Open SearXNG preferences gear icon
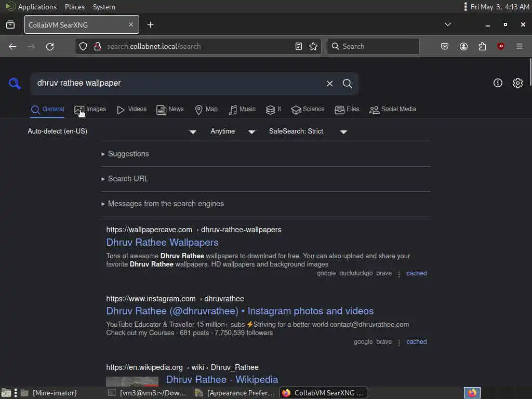 (x=518, y=83)
